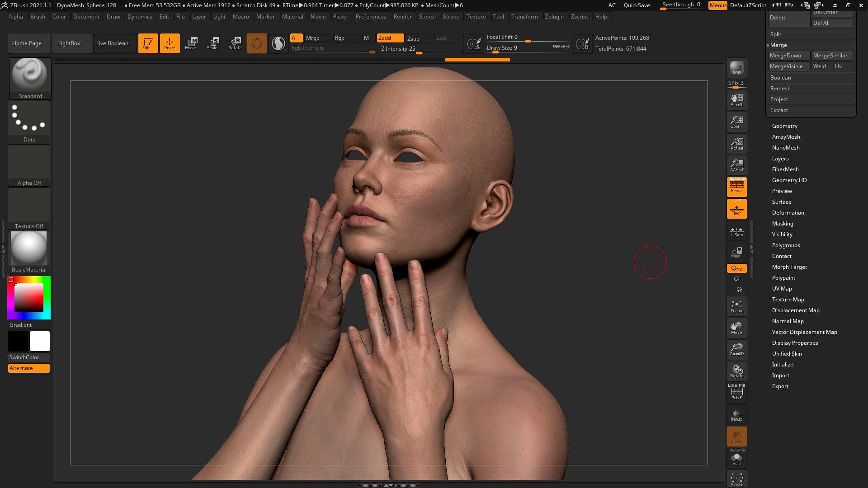Toggle Persp perspective view
The height and width of the screenshot is (488, 868).
(x=736, y=187)
